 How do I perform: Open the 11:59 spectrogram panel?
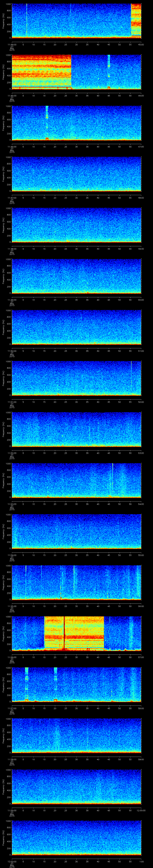click(x=76, y=786)
